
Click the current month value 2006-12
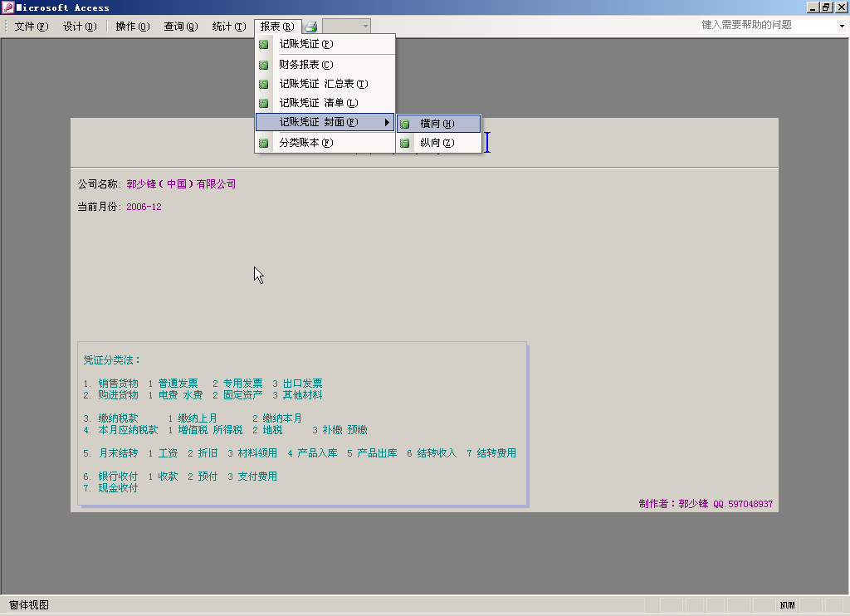[144, 207]
